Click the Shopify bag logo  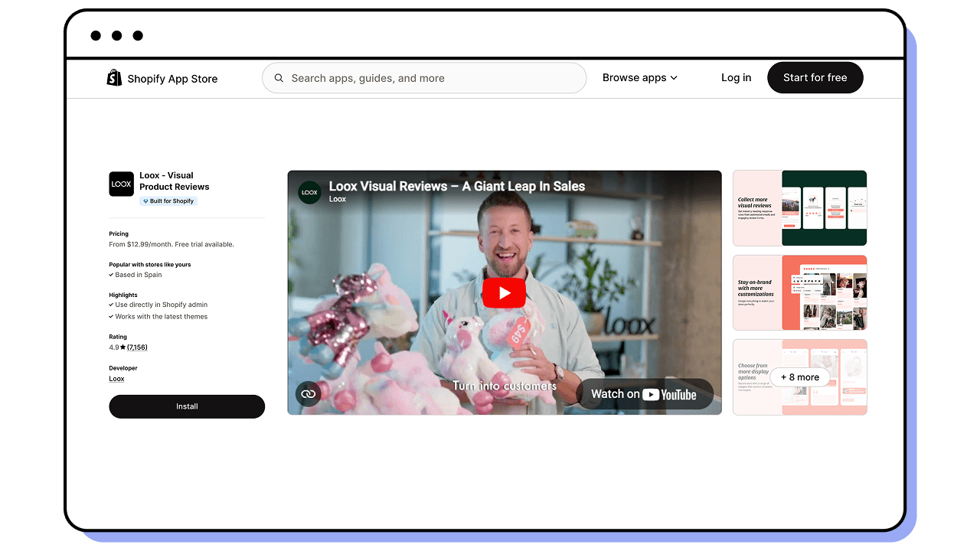click(113, 77)
